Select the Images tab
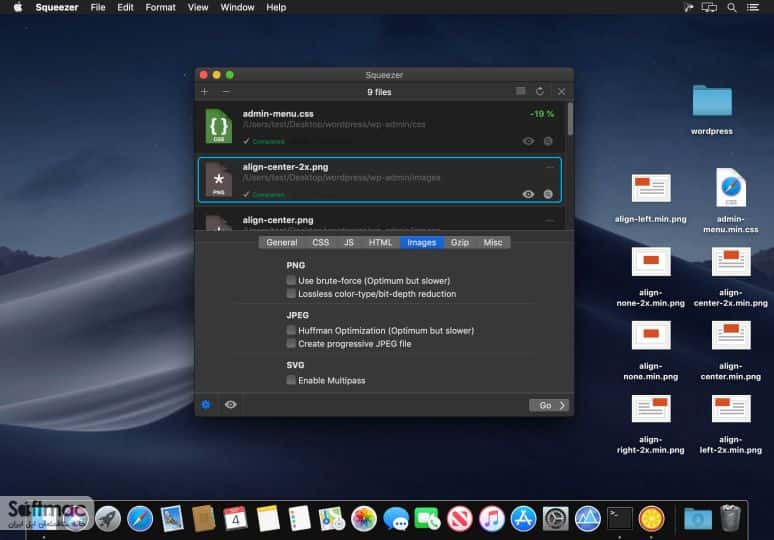The image size is (774, 540). pos(422,242)
